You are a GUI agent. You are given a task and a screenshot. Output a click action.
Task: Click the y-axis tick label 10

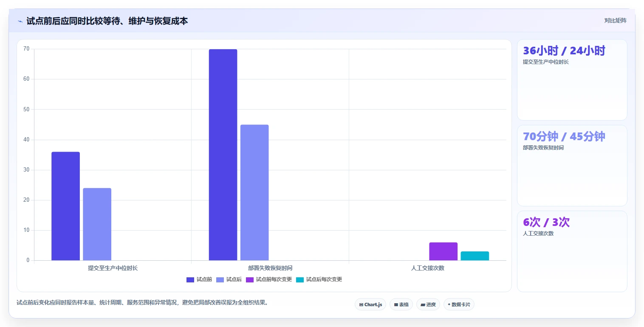(x=26, y=230)
